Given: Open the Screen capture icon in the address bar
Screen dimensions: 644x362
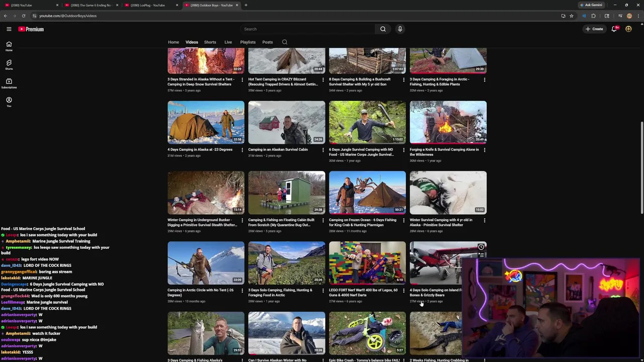Looking at the screenshot, I should pyautogui.click(x=563, y=16).
